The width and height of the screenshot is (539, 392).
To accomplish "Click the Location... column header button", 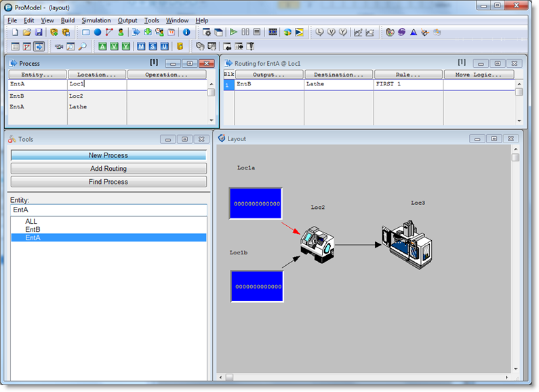I will pyautogui.click(x=97, y=75).
